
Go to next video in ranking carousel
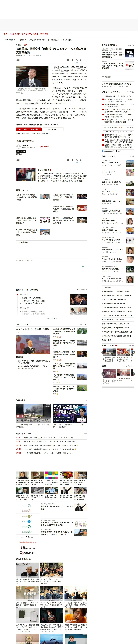pyautogui.click(x=133, y=352)
